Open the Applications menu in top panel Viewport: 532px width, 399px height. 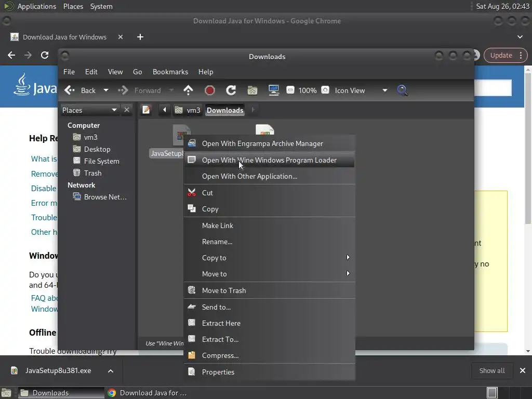[x=37, y=6]
